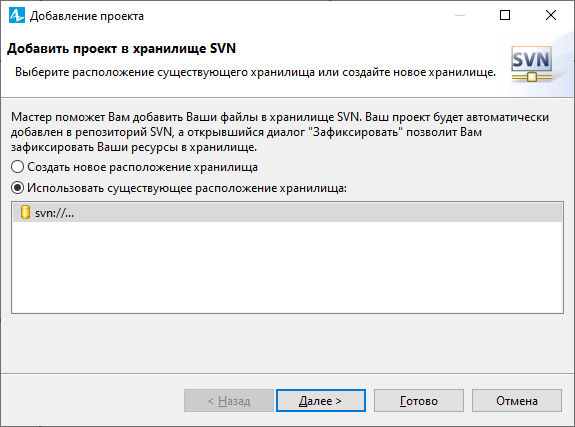Image resolution: width=575 pixels, height=427 pixels.
Task: Click the Добавить проект в хранилище SVN heading
Action: tap(121, 48)
